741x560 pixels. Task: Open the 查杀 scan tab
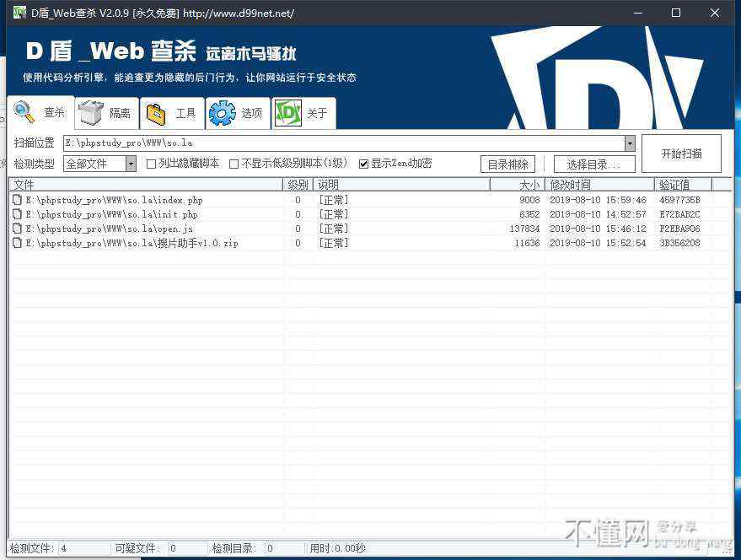(41, 112)
